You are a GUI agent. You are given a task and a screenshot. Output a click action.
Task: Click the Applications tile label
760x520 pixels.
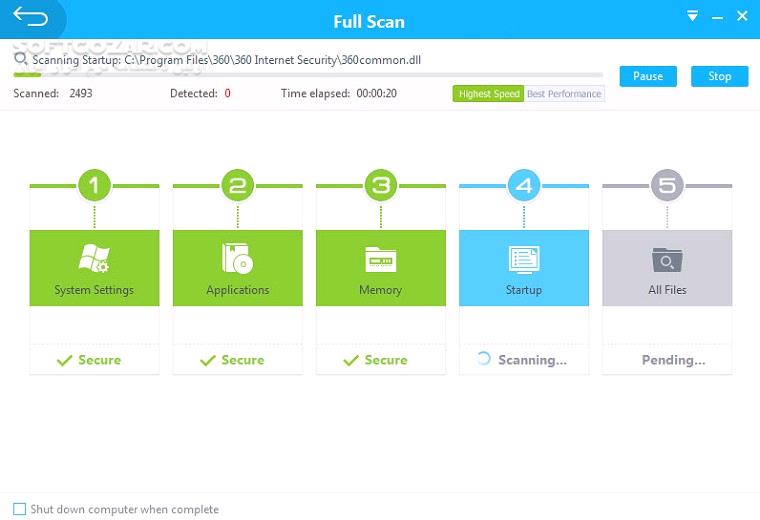coord(238,290)
